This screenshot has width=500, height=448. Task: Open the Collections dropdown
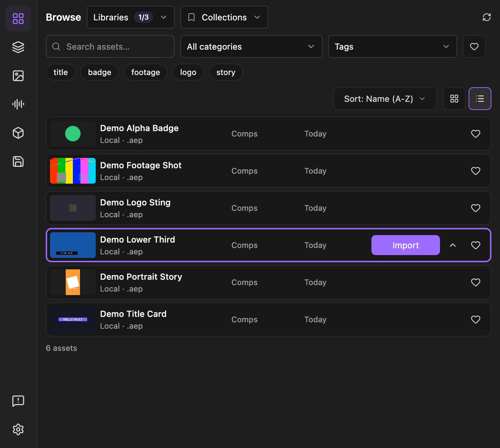pos(224,17)
